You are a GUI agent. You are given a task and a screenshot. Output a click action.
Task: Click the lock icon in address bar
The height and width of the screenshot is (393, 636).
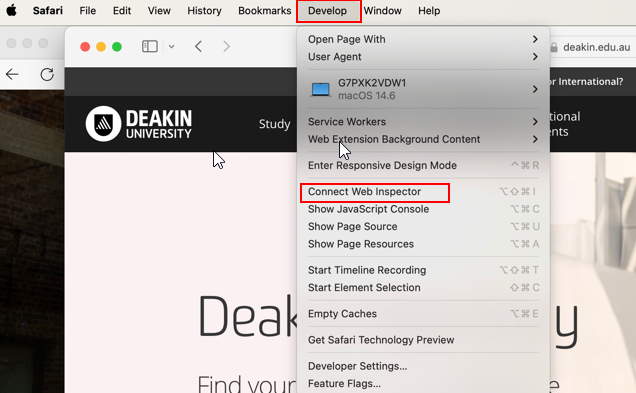click(x=554, y=47)
